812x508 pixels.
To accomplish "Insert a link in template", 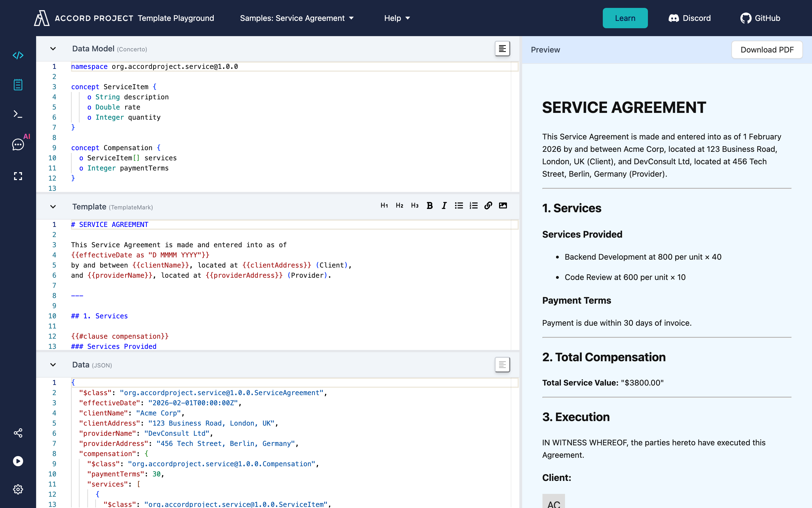I will point(488,206).
